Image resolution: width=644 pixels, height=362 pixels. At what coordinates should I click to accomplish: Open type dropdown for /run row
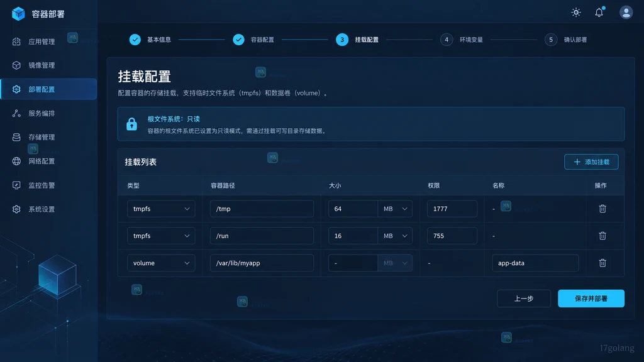point(161,236)
